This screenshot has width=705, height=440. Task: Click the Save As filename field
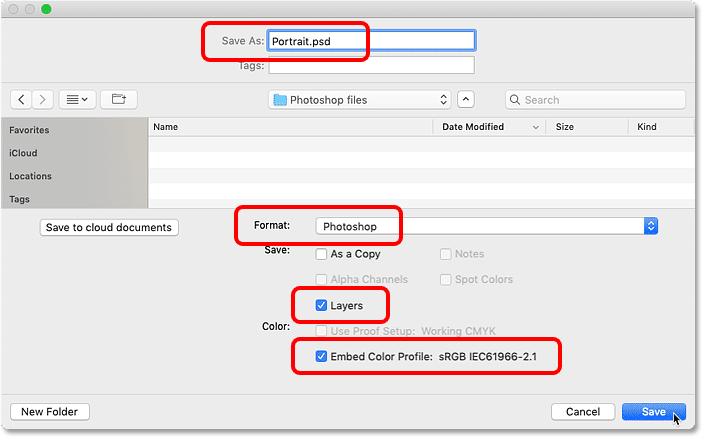[x=371, y=41]
